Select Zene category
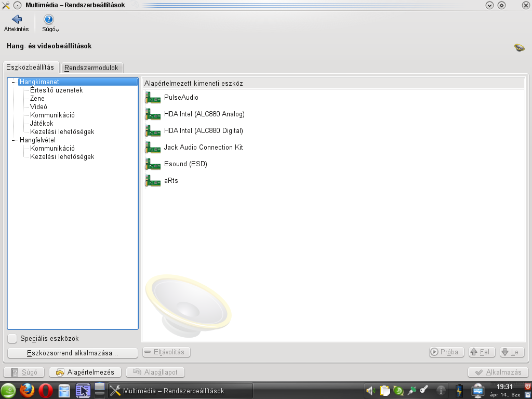532x399 pixels. point(37,98)
